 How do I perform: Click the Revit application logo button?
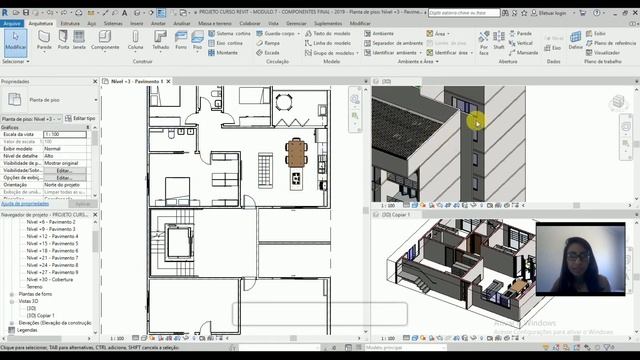5,13
